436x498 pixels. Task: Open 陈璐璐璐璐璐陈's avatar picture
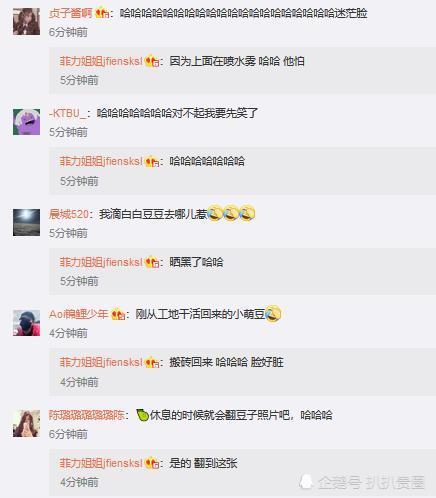[x=26, y=423]
